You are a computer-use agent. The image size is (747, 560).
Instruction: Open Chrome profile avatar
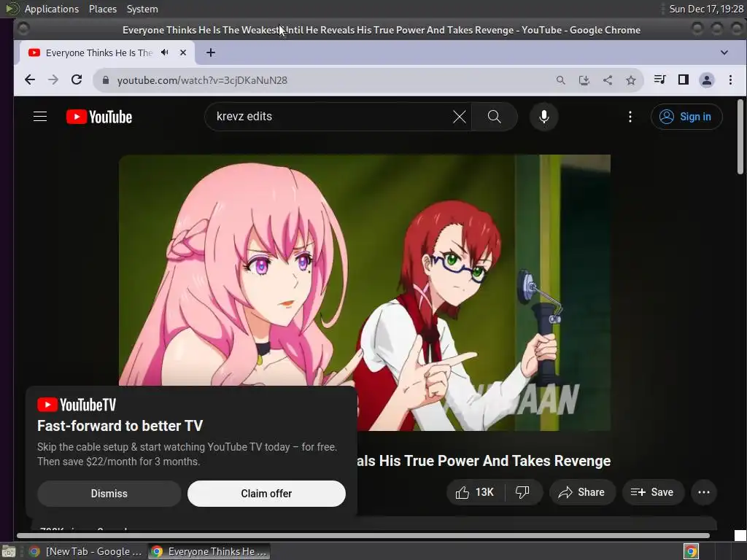coord(706,80)
